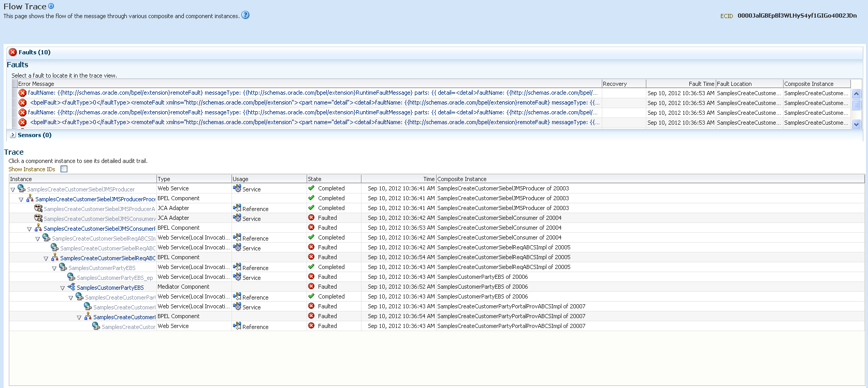868x388 pixels.
Task: Enable Show Instance IDs checkbox
Action: pyautogui.click(x=64, y=169)
